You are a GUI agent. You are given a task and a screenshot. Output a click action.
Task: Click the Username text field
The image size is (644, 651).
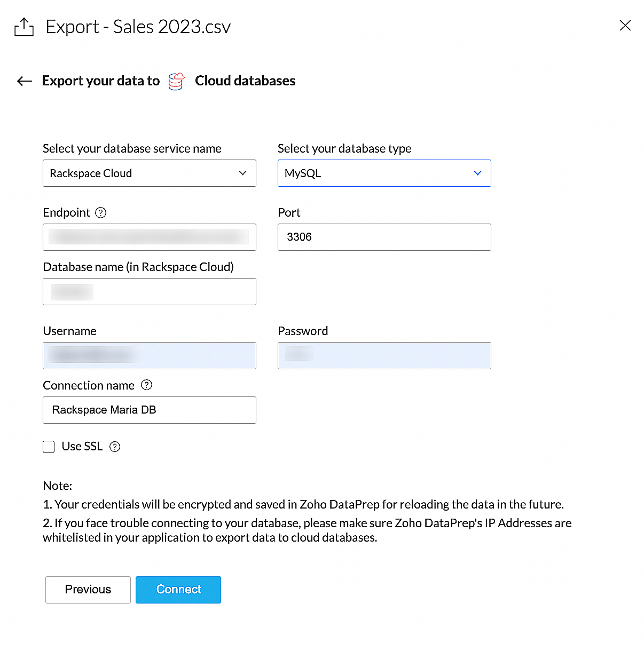click(x=150, y=356)
